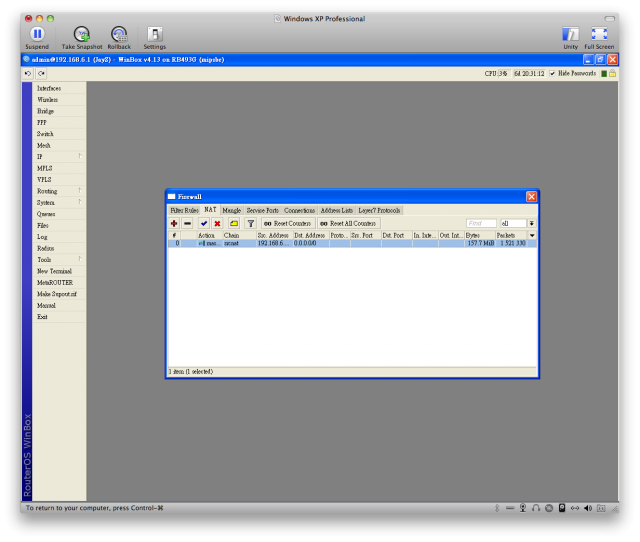
Task: Add a new NAT rule with plus icon
Action: 174,223
